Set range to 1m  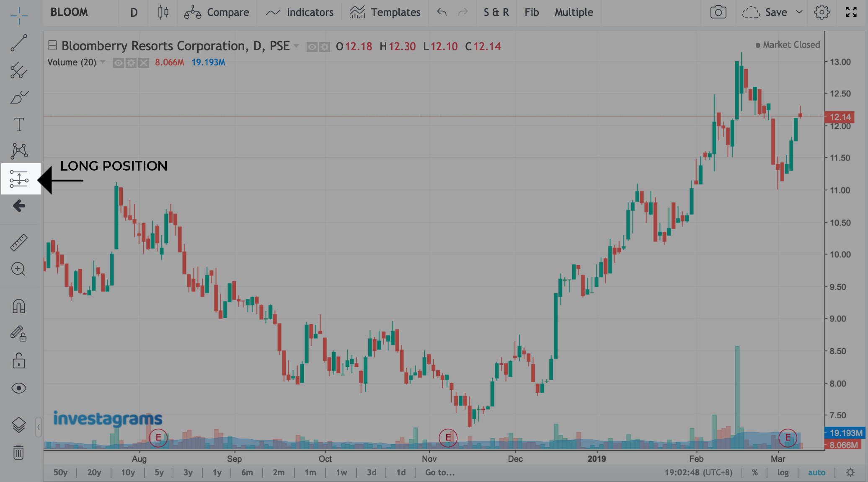(310, 472)
